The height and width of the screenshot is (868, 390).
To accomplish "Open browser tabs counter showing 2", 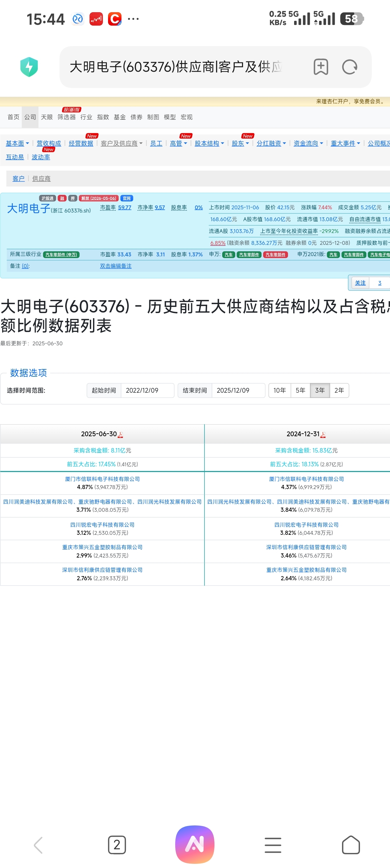I will pyautogui.click(x=117, y=845).
